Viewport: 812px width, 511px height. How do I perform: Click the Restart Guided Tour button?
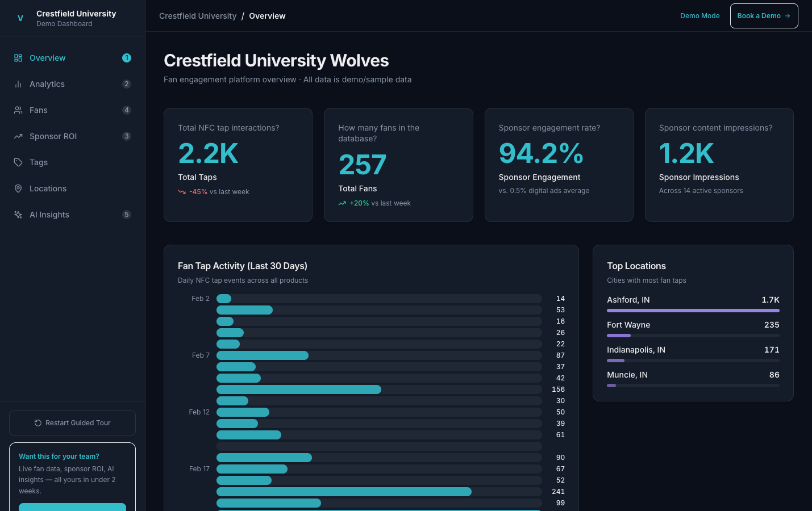click(72, 423)
